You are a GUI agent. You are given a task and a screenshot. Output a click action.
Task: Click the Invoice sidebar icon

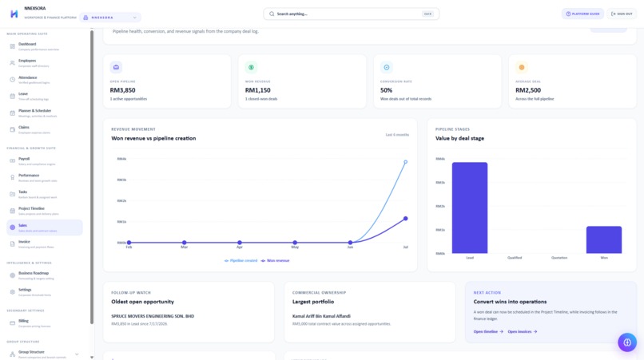coord(12,244)
